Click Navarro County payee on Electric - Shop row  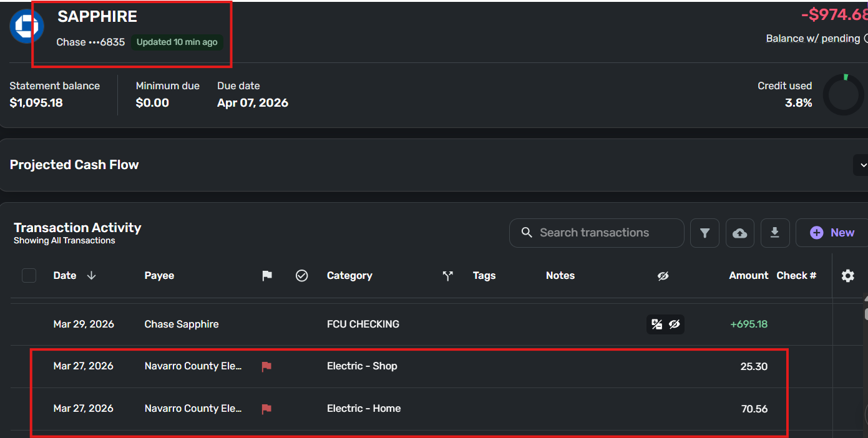click(x=193, y=366)
